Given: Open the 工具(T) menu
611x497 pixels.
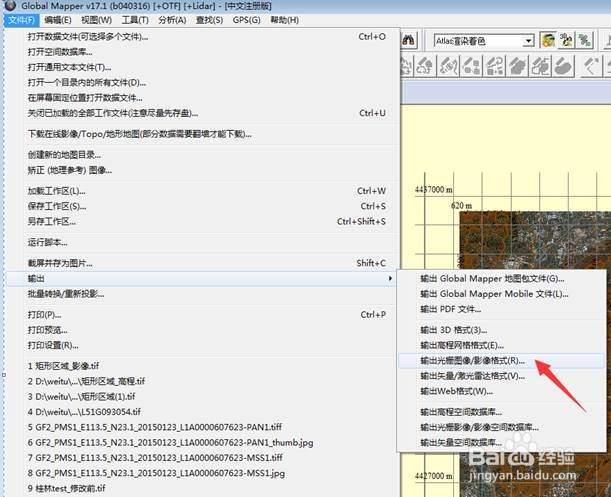Looking at the screenshot, I should click(x=135, y=20).
